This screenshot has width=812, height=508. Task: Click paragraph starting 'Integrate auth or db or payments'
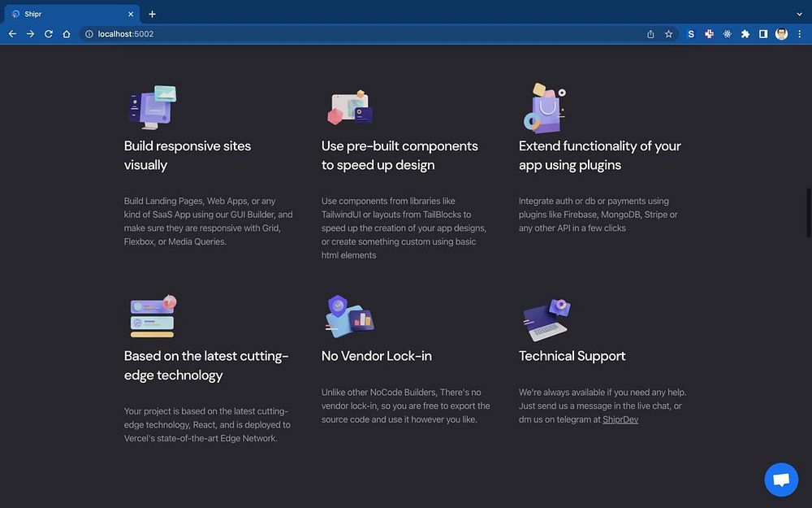click(x=598, y=215)
